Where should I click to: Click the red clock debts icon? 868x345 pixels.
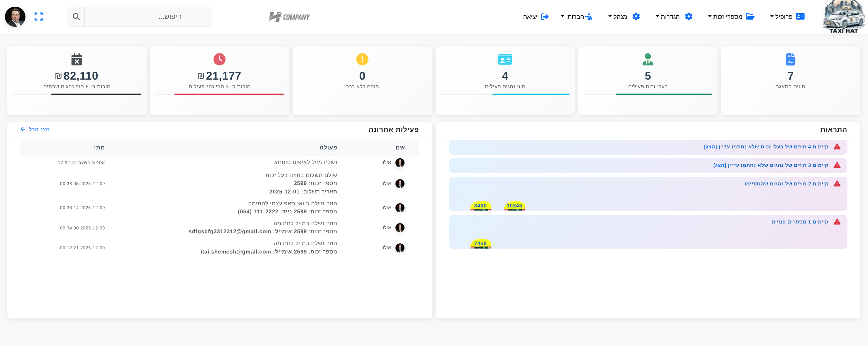tap(220, 59)
